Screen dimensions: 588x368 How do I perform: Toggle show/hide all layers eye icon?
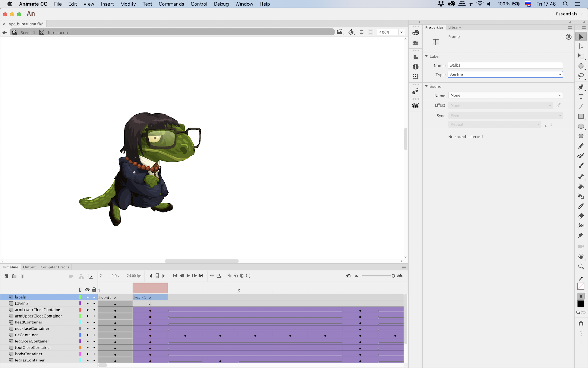point(87,290)
